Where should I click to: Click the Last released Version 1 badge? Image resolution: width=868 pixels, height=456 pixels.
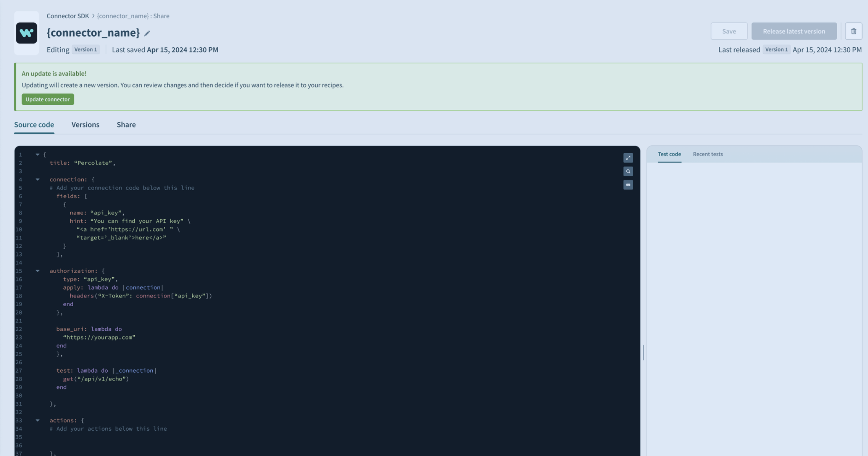tap(776, 50)
